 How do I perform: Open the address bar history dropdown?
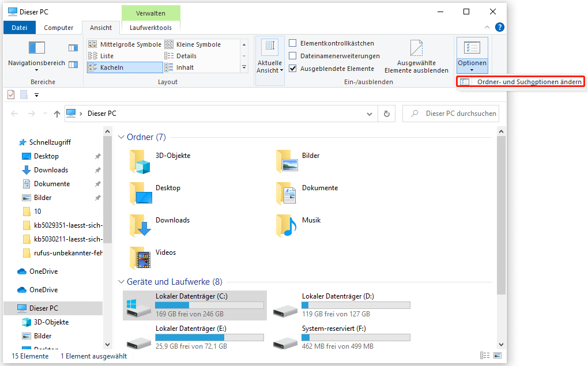coord(370,114)
